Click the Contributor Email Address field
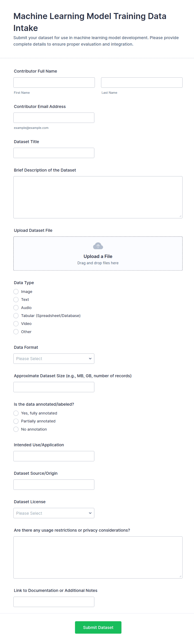This screenshot has width=194, height=644. pos(54,118)
